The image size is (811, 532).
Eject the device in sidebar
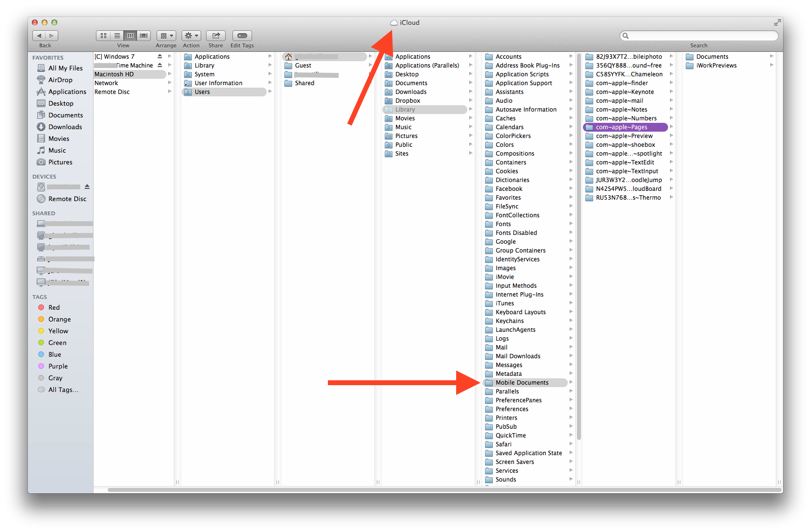point(87,187)
